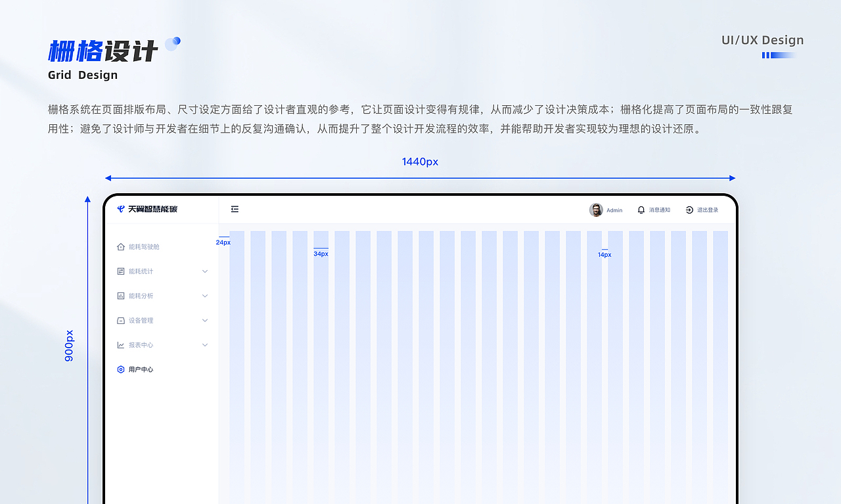Expand the 能耗统计 submenu chevron
This screenshot has height=504, width=841.
(205, 271)
